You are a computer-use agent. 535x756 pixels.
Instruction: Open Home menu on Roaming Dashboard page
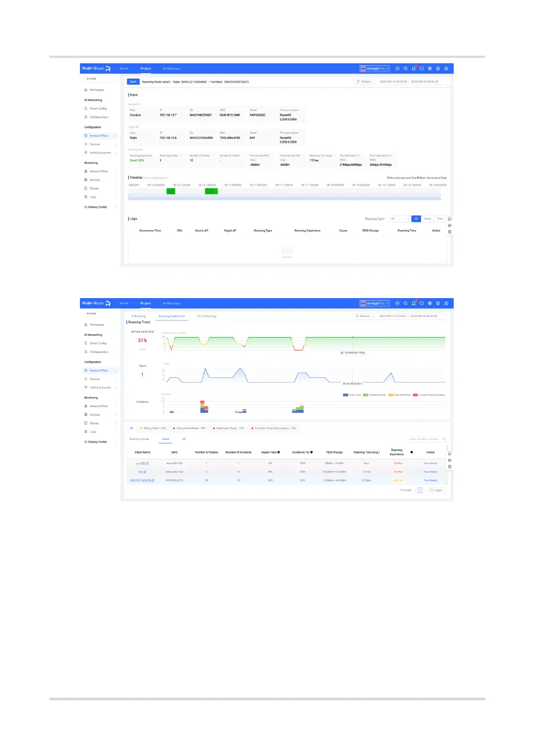pos(124,303)
